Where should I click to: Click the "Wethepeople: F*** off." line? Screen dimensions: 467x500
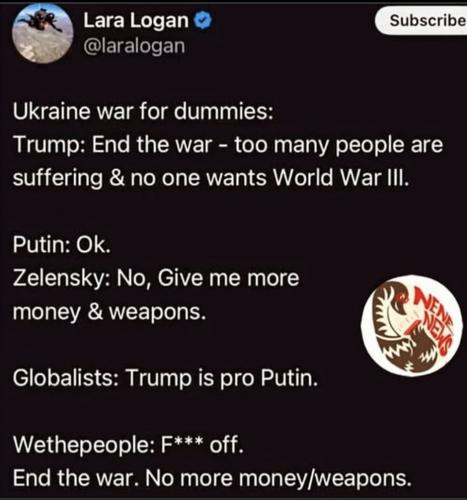point(129,445)
